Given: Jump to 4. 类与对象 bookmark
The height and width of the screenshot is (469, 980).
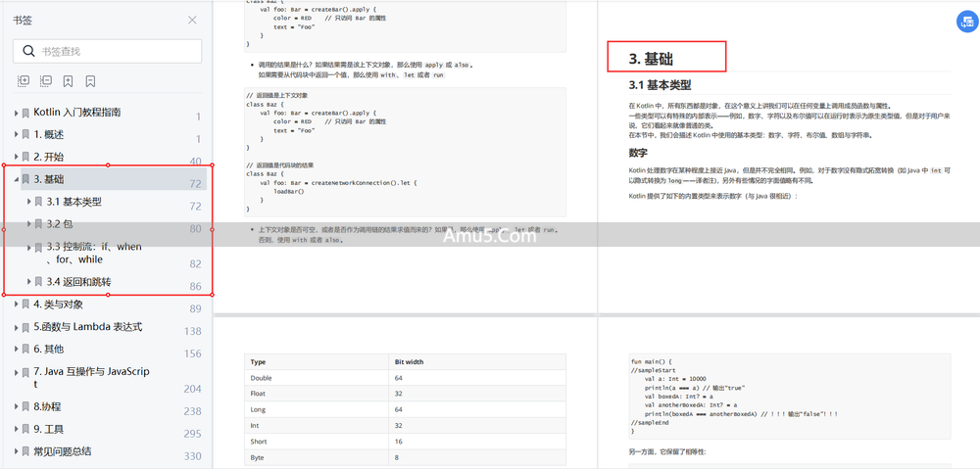Looking at the screenshot, I should tap(59, 305).
